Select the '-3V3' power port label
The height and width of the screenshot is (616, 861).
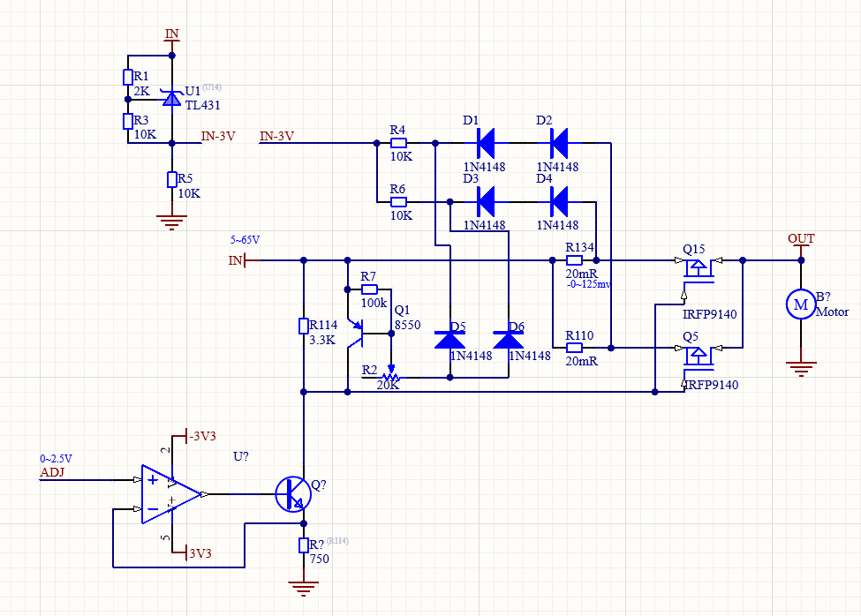pyautogui.click(x=202, y=436)
